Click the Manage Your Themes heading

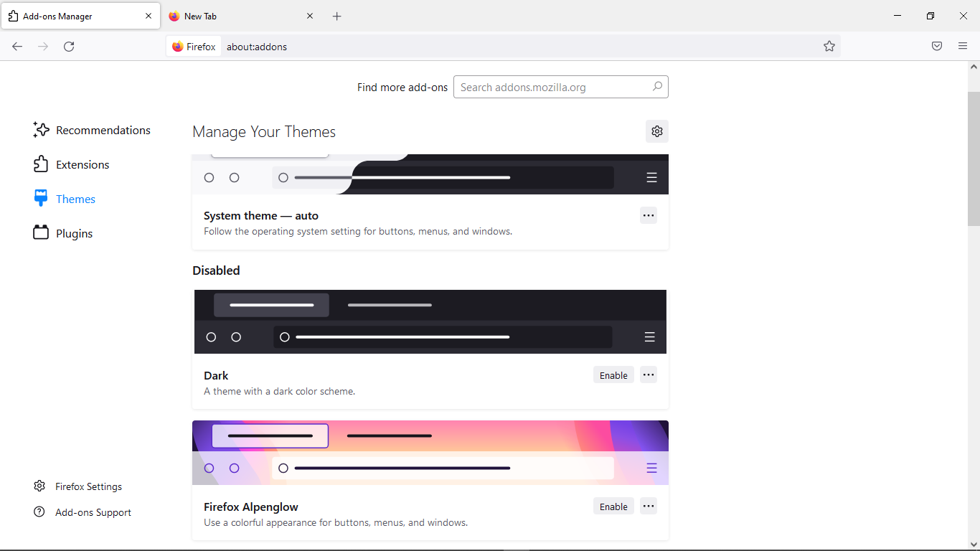264,132
